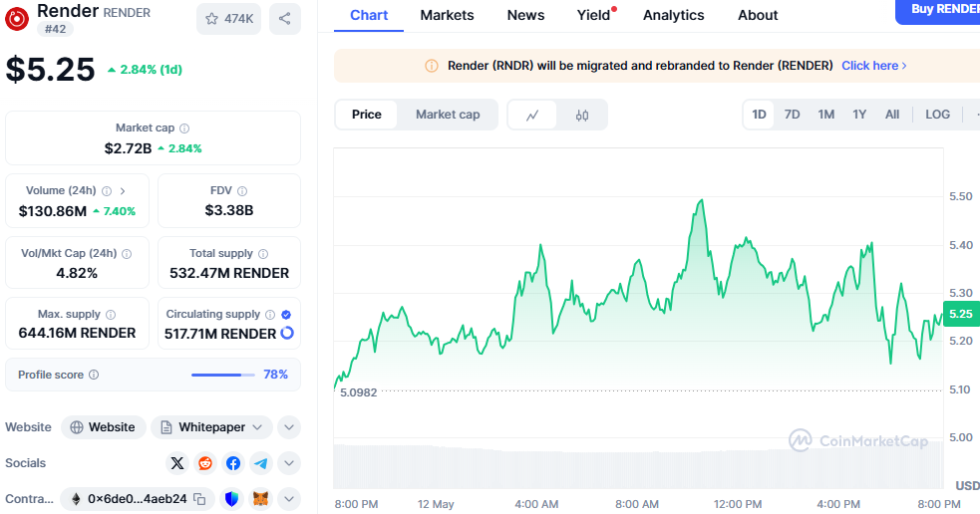980x514 pixels.
Task: Open the Whitepaper dropdown
Action: (x=212, y=427)
